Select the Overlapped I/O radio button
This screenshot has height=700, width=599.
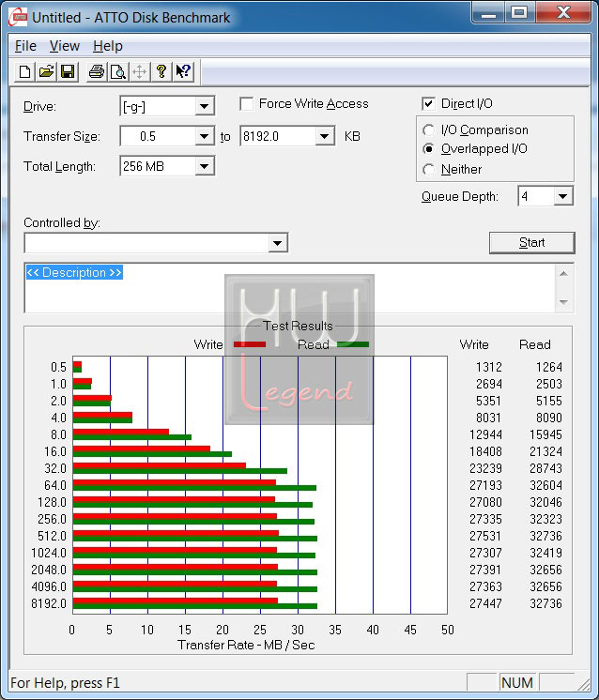tap(428, 148)
